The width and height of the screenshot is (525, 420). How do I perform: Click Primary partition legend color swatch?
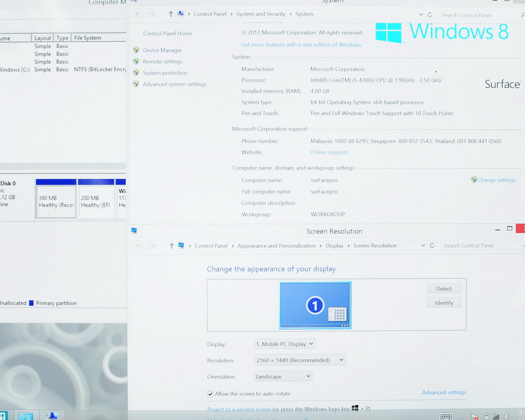click(x=31, y=303)
